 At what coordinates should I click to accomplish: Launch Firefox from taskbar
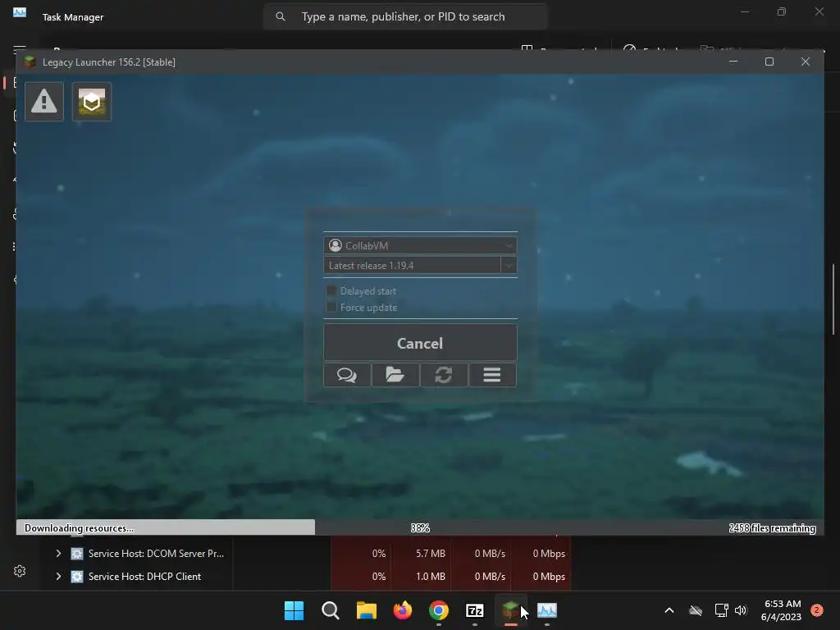(x=402, y=610)
